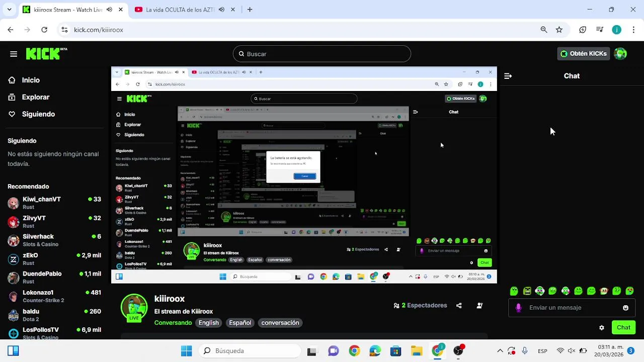This screenshot has width=644, height=362.
Task: Mute audio on the kiiiroox Stream tab
Action: [109, 10]
